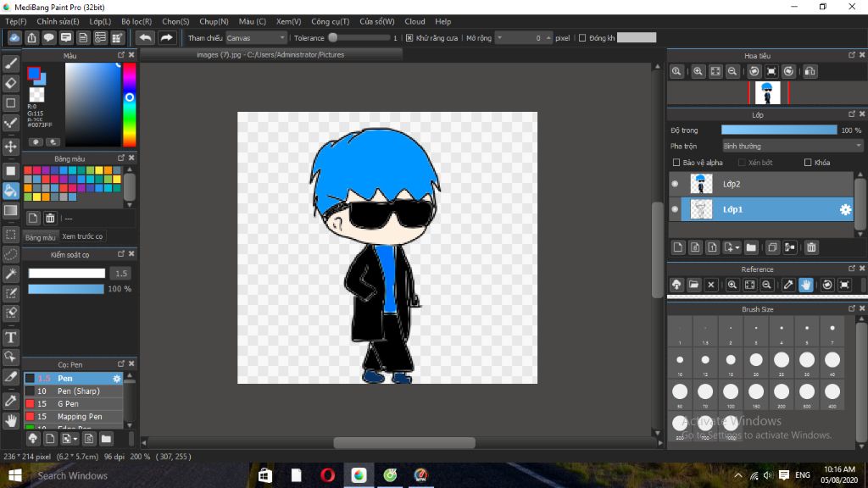Create a new raster layer
The image size is (868, 488).
[677, 247]
